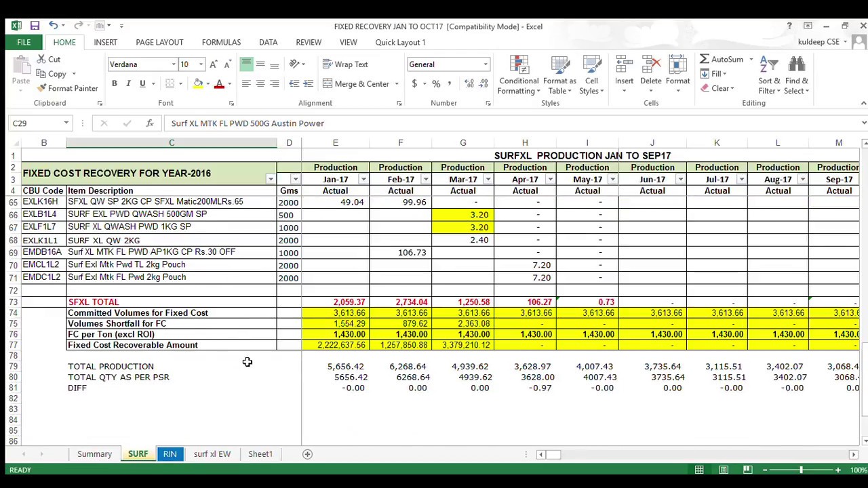Click the Save icon in quick access toolbar
Viewport: 868px width, 488px height.
(35, 26)
